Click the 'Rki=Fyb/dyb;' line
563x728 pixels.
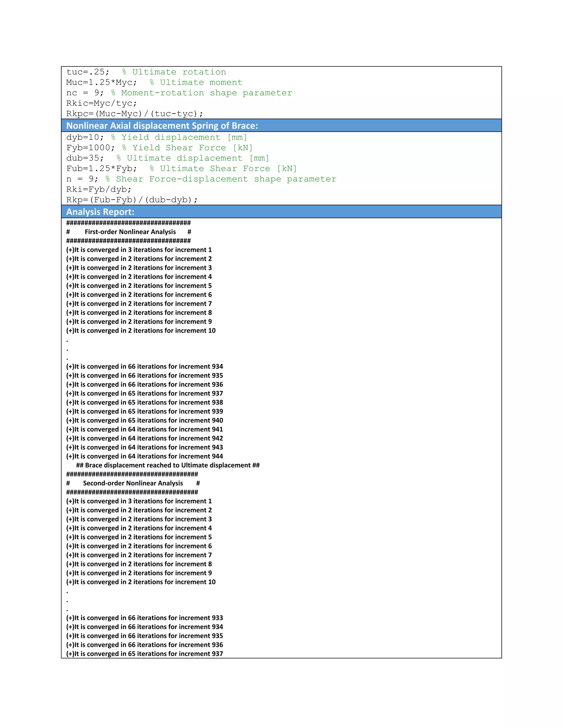click(99, 189)
